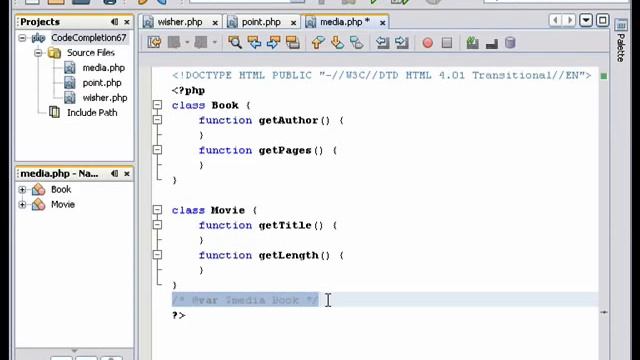Select the CodeCompletion67 project

click(x=89, y=38)
